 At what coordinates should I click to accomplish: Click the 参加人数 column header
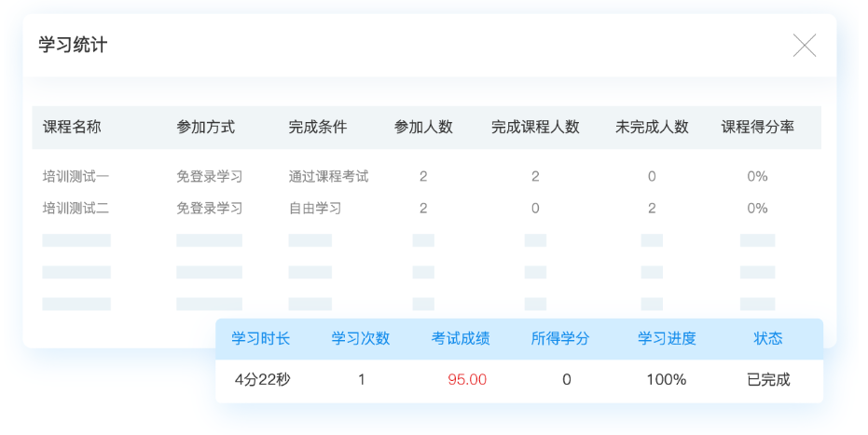[x=423, y=127]
